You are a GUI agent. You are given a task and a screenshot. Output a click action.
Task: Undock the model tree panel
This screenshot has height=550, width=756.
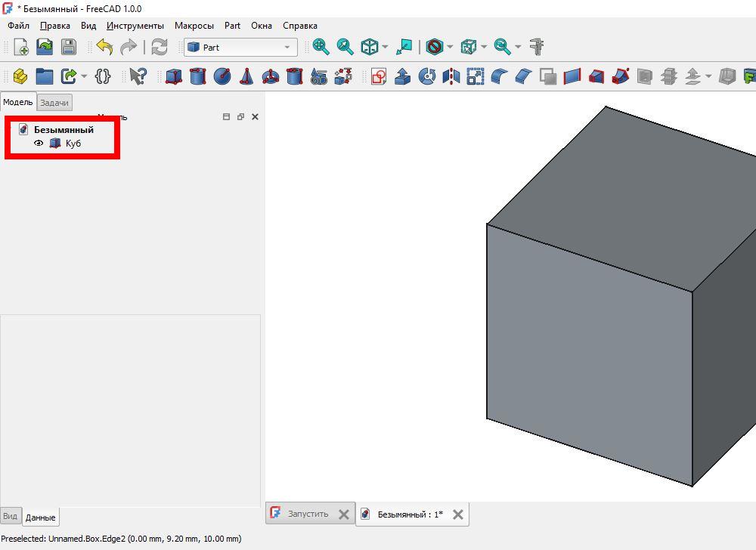(240, 116)
